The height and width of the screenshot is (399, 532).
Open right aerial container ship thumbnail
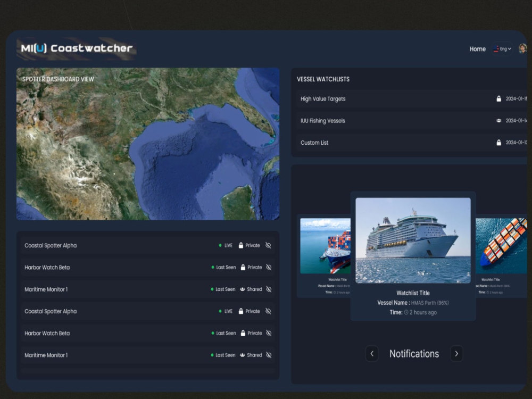pyautogui.click(x=501, y=246)
